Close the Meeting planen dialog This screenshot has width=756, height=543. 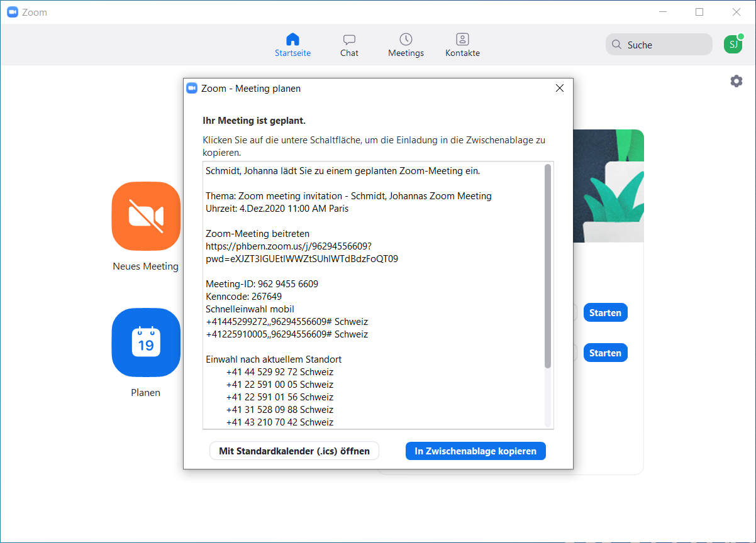pos(560,89)
